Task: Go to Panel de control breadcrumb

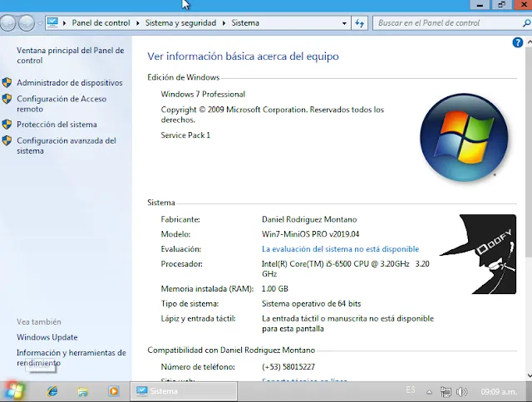Action: click(x=101, y=23)
